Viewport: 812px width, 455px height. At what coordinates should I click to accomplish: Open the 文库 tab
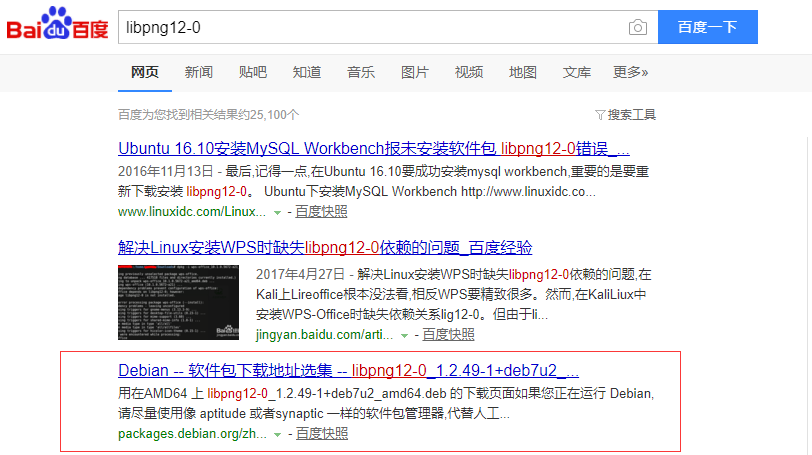tap(577, 72)
